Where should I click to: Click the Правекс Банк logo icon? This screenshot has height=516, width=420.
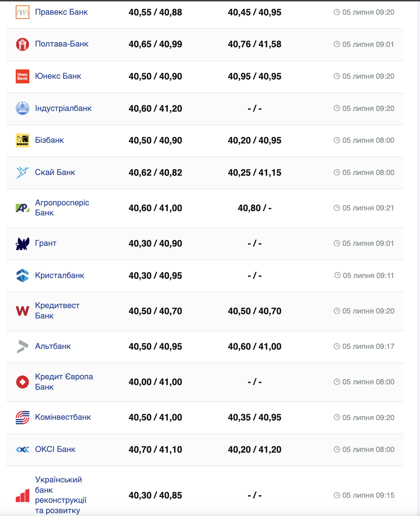pos(23,12)
